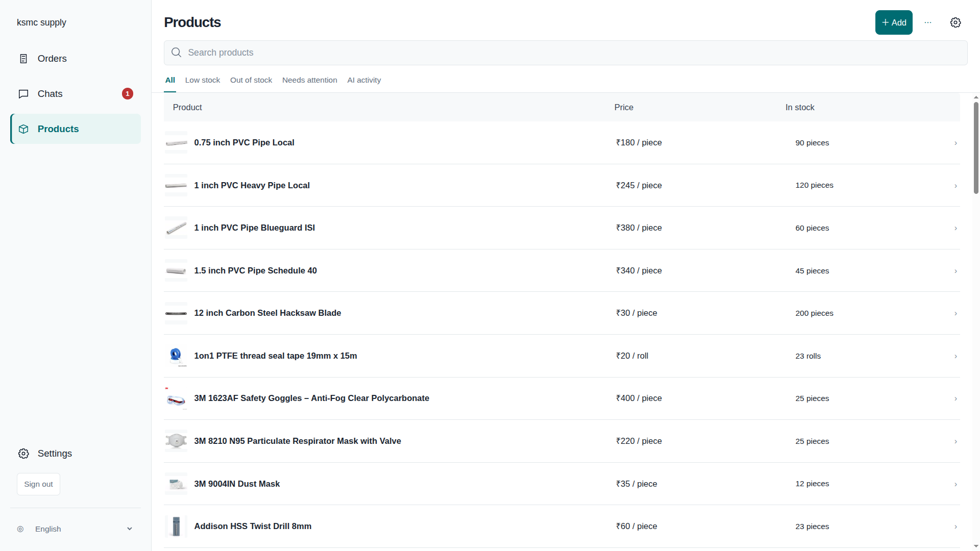Image resolution: width=980 pixels, height=551 pixels.
Task: Switch to the All tab
Action: point(170,80)
